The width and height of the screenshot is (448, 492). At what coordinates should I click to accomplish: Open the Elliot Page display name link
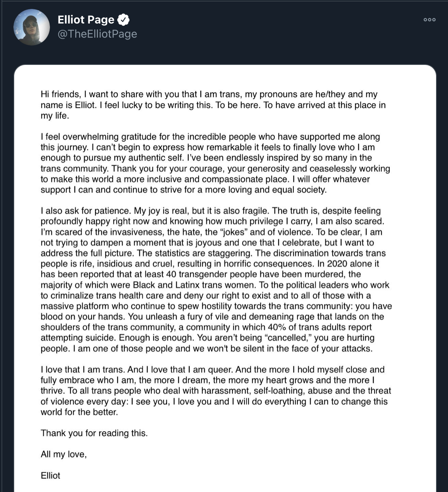86,20
